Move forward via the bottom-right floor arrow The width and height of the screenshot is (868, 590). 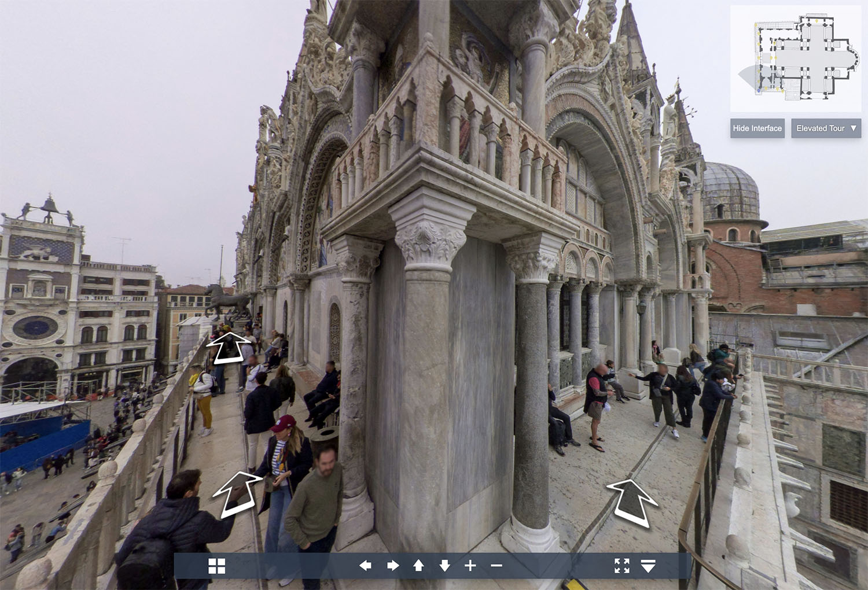[x=632, y=501]
